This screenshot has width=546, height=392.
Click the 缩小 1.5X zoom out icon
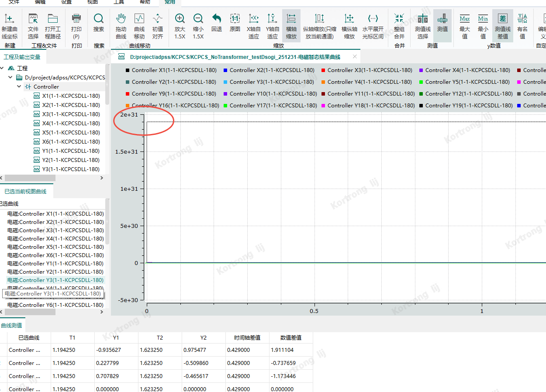[198, 19]
